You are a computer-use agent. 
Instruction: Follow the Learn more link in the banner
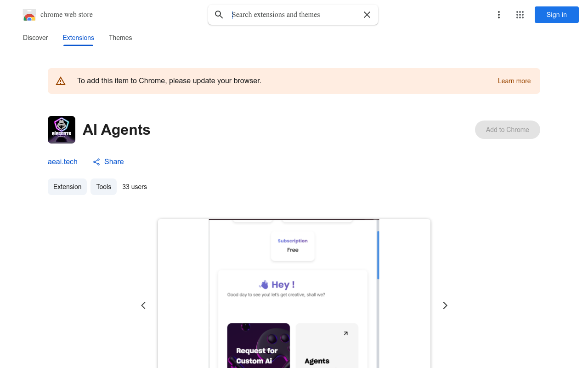click(514, 81)
